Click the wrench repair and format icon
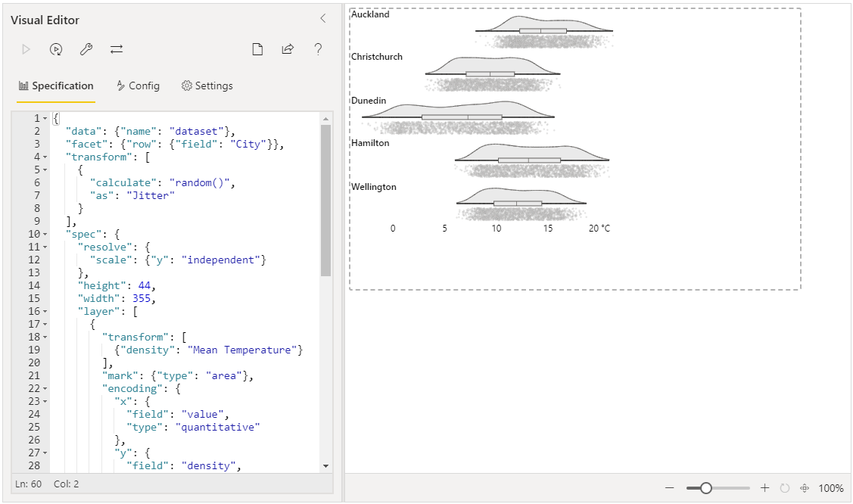Viewport: 853px width, 504px height. [x=86, y=49]
